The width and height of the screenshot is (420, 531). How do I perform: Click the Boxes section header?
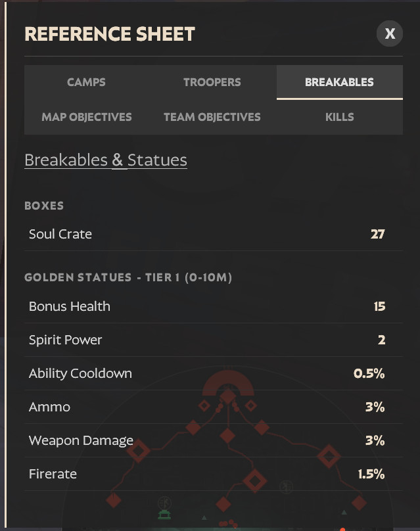pyautogui.click(x=44, y=206)
